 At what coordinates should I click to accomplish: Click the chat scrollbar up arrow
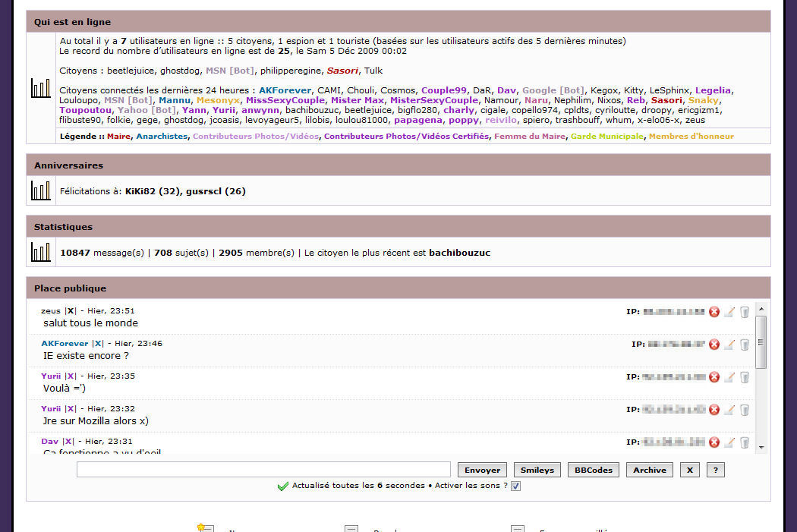coord(761,307)
